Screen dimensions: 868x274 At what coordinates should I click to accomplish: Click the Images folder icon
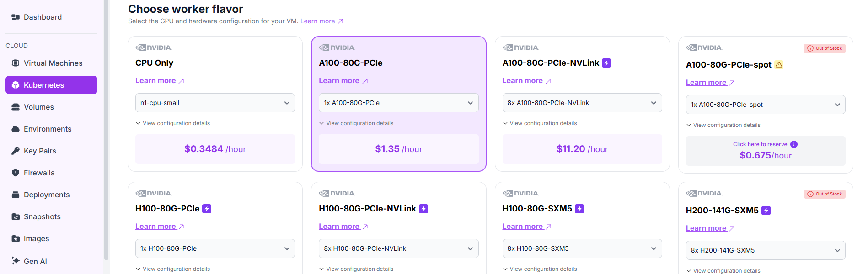pos(16,238)
